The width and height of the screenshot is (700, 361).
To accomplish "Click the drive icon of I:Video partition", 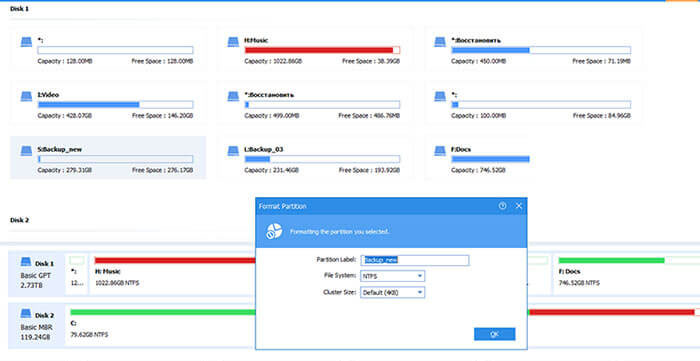I will pos(26,96).
